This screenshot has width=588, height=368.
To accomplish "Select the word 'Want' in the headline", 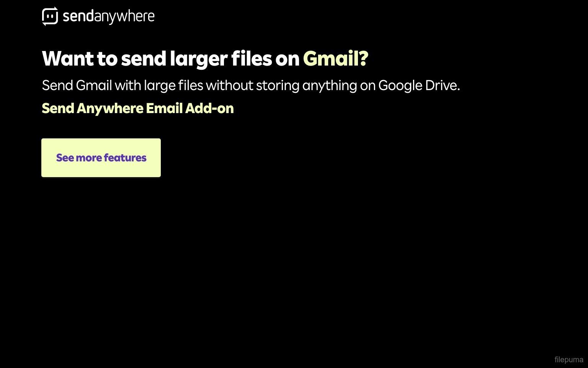I will tap(68, 59).
